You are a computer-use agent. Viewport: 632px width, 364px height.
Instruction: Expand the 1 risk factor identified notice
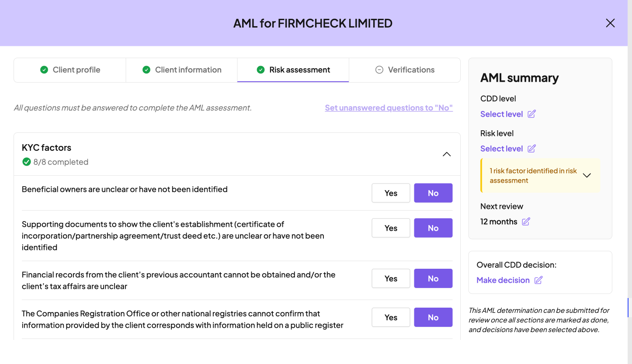pos(587,175)
